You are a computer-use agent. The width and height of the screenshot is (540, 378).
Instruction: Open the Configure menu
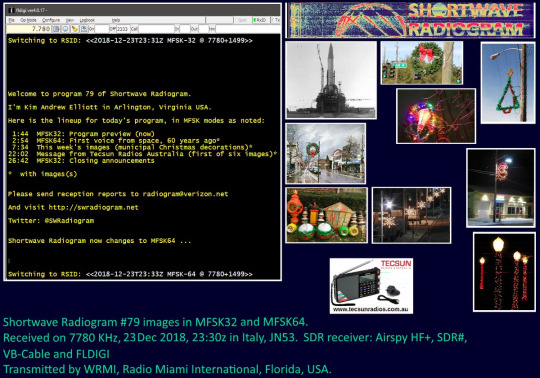coord(51,20)
